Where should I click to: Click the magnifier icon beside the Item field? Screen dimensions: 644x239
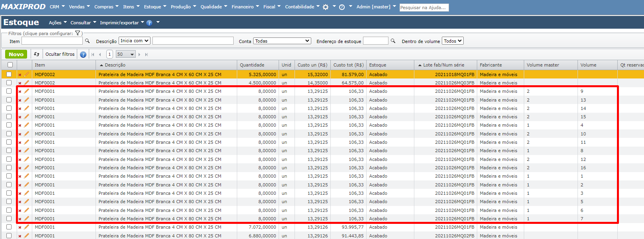(x=88, y=41)
